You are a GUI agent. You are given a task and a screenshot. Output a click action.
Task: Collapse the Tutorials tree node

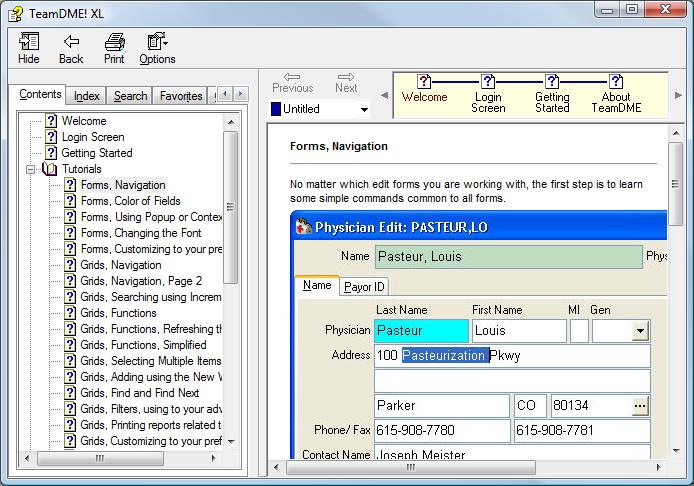point(30,169)
